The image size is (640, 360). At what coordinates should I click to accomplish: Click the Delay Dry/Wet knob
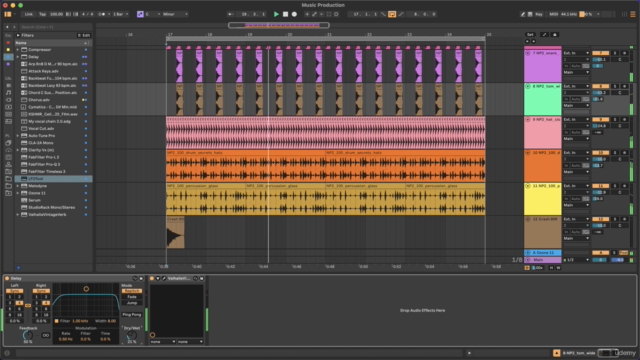131,335
